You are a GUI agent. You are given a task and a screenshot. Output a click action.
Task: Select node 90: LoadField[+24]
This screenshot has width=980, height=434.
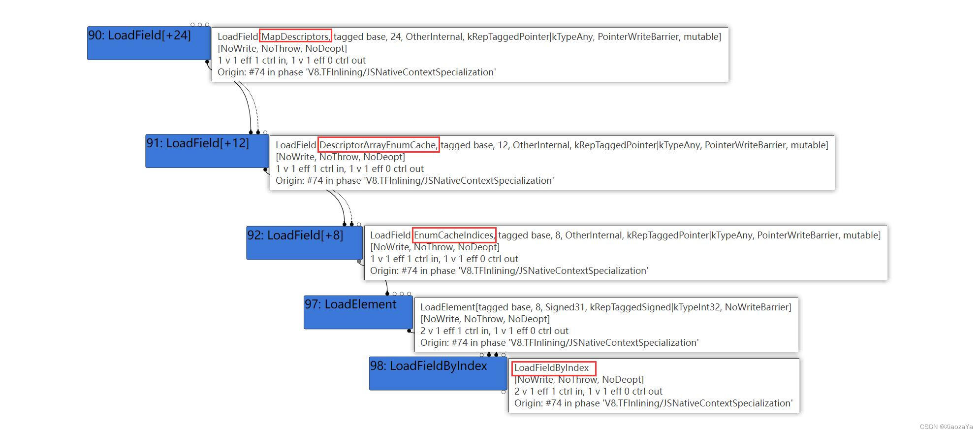149,43
